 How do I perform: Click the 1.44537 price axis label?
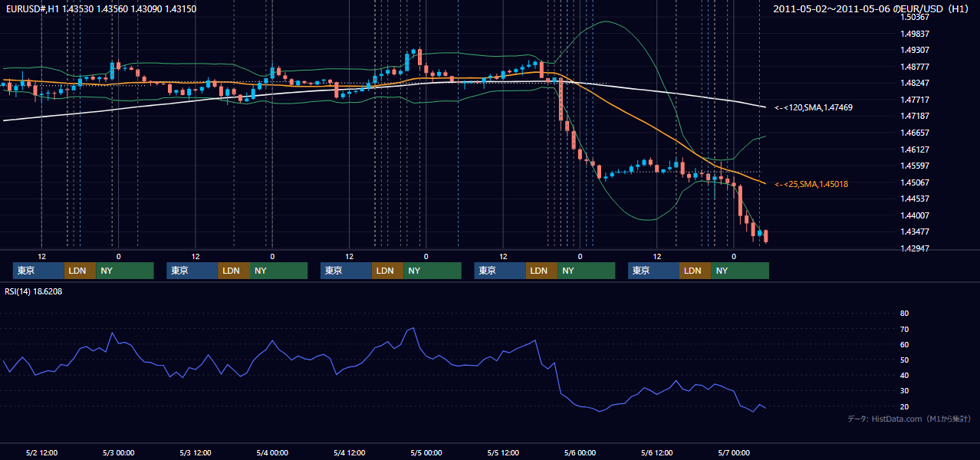915,199
